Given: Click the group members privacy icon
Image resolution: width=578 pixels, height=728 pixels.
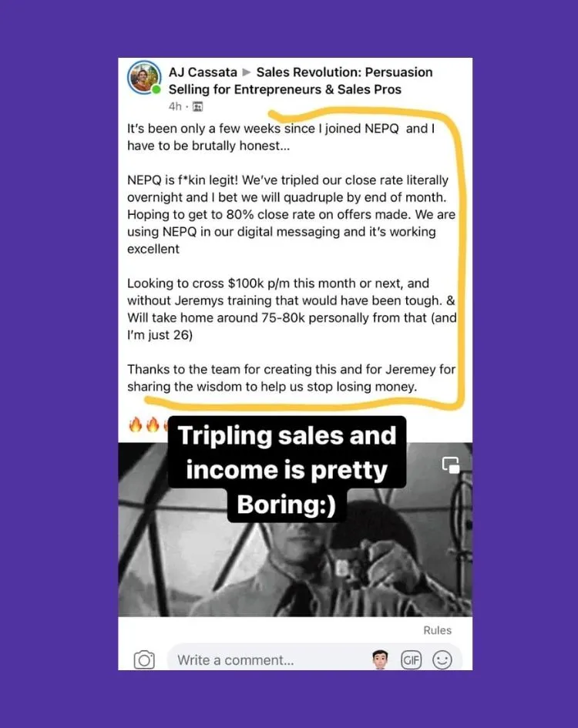Looking at the screenshot, I should (197, 107).
